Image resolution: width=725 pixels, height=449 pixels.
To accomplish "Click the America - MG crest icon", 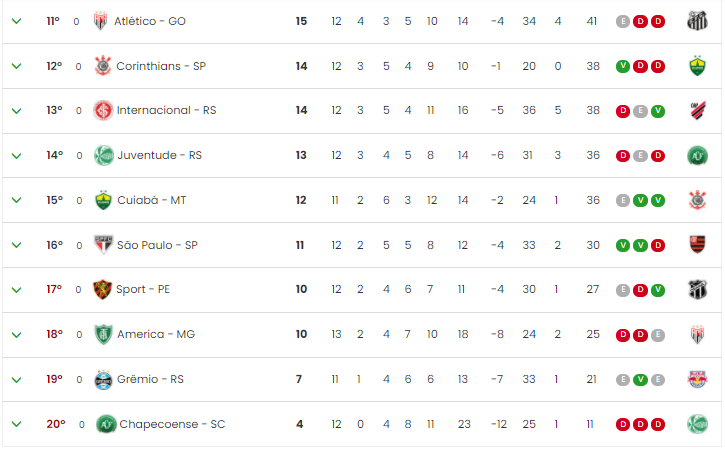I will tap(104, 334).
